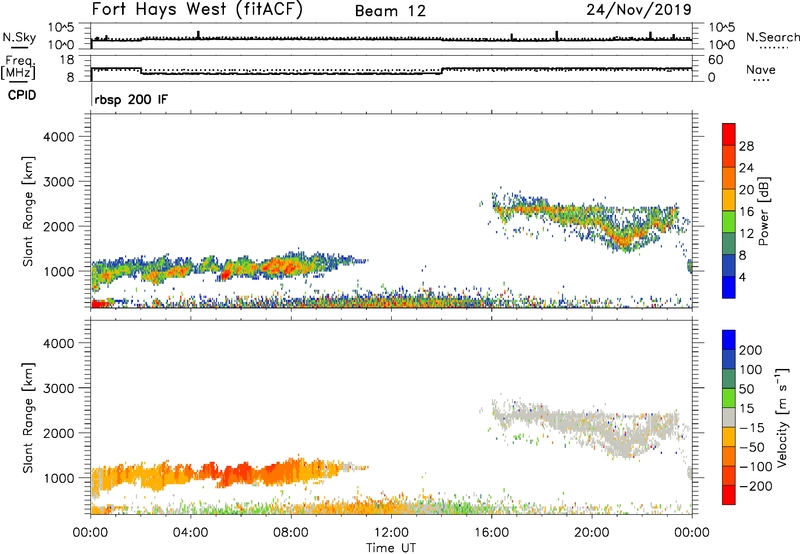
Task: Click the '08:00' time tick label
Action: pos(291,533)
